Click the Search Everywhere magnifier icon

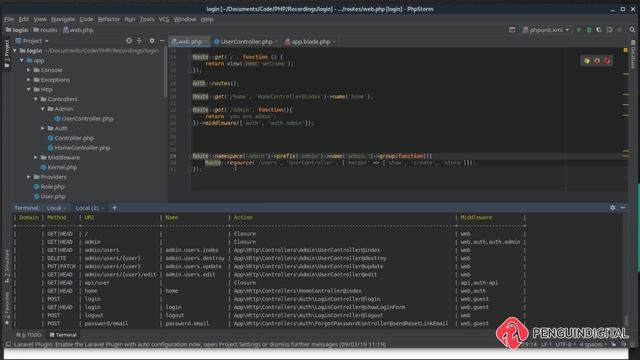click(x=632, y=30)
